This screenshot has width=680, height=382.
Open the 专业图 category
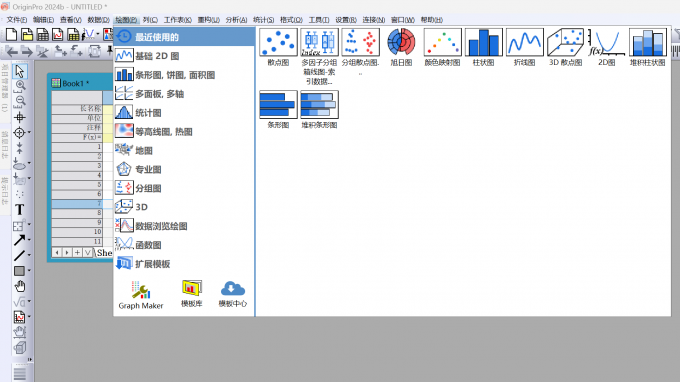[184, 169]
